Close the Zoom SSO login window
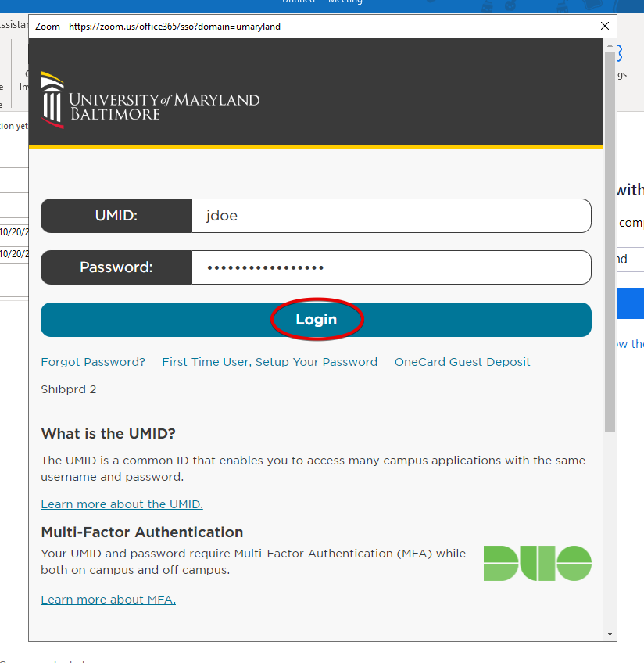The width and height of the screenshot is (644, 663). point(604,26)
